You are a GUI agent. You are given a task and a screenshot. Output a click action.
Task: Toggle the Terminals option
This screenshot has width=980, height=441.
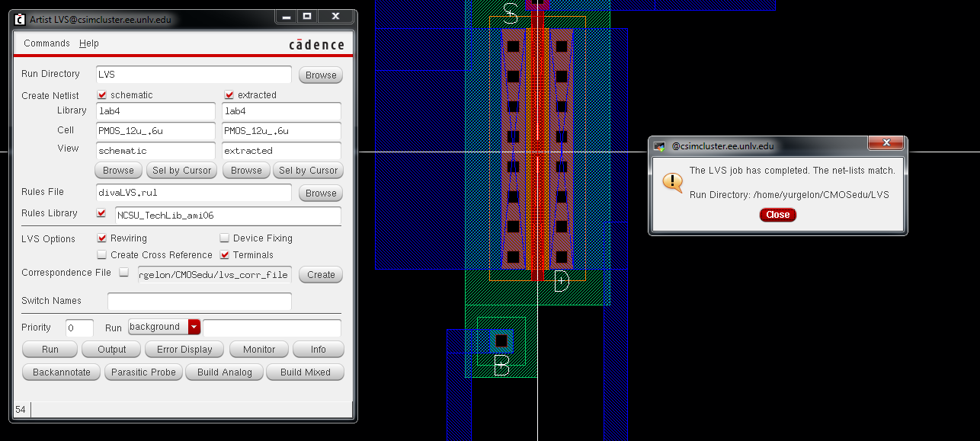225,254
